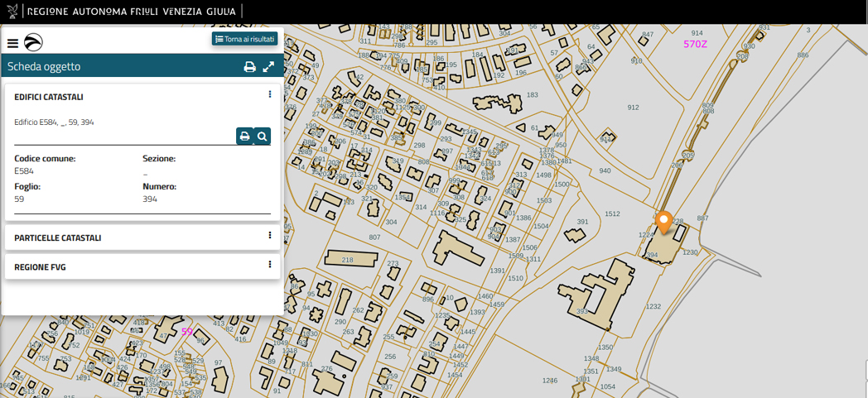Open Edifici Catastali three-dot options

tap(270, 94)
